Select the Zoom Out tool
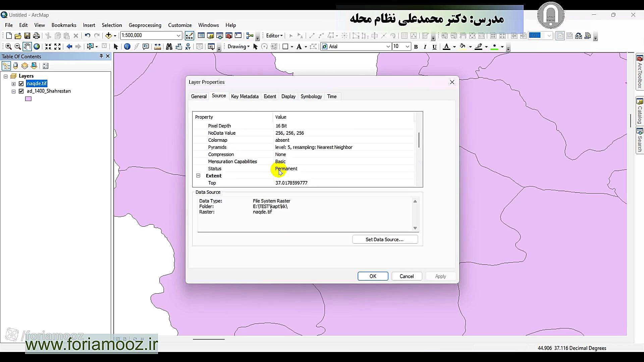The width and height of the screenshot is (644, 362). [x=18, y=47]
